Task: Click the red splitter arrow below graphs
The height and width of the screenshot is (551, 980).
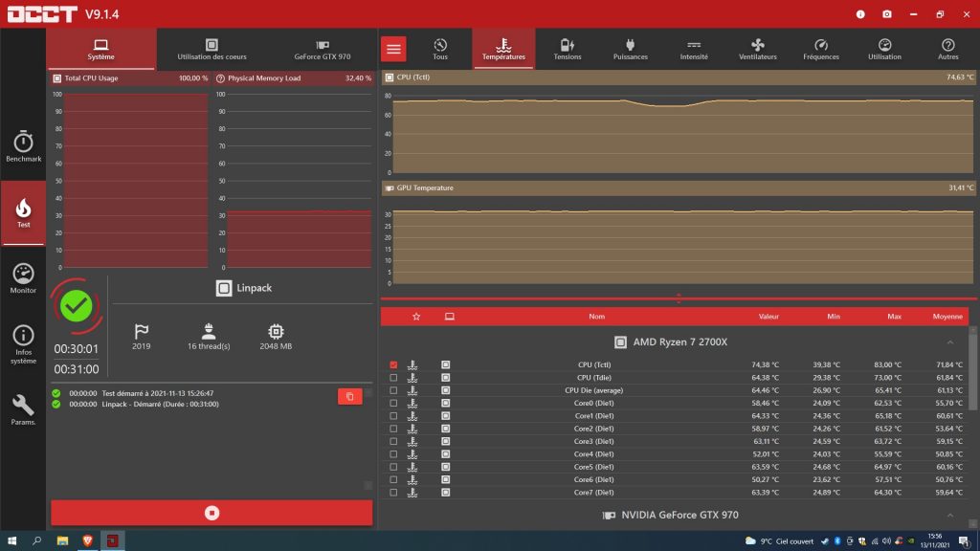Action: pos(679,299)
